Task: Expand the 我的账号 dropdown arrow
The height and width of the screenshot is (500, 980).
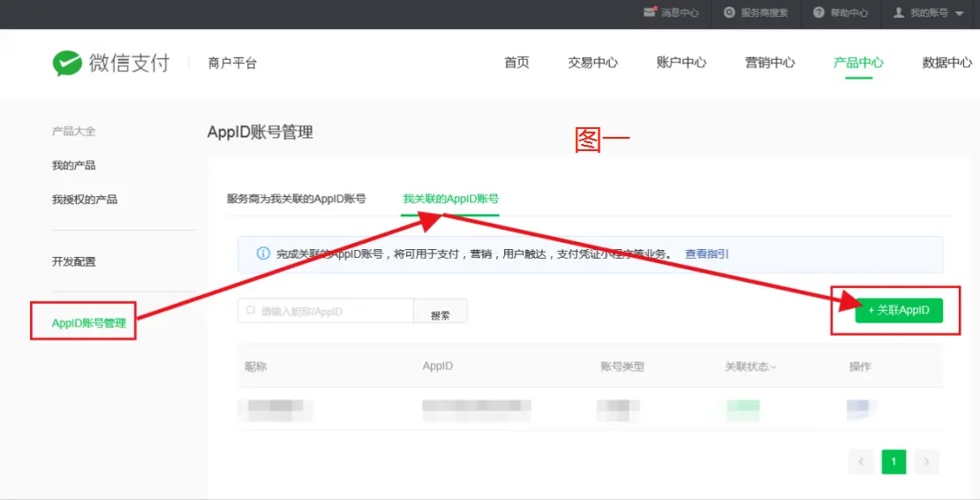Action: (959, 13)
